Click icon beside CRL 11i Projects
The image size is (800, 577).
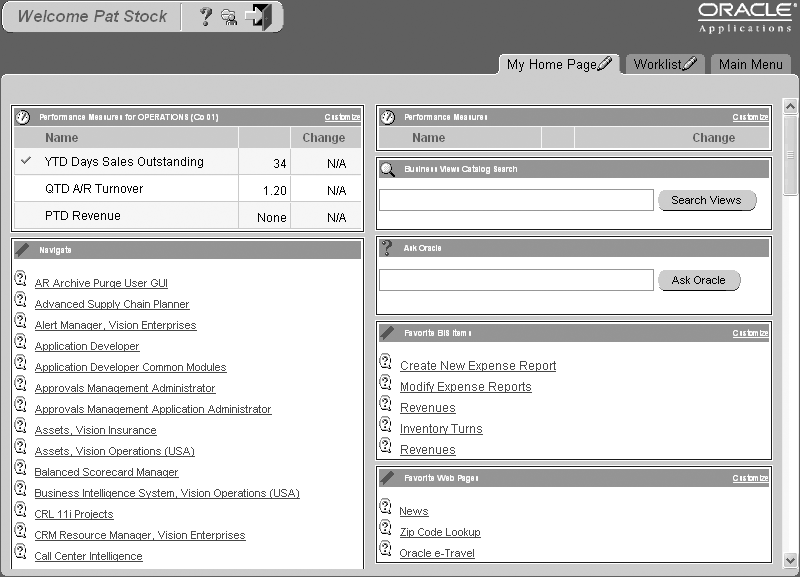tap(20, 510)
